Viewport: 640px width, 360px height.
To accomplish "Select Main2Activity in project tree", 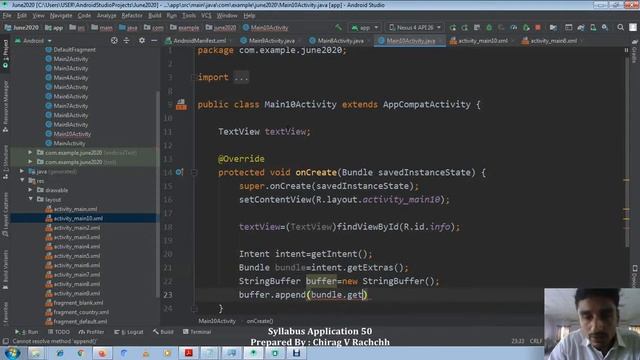I will [x=71, y=59].
